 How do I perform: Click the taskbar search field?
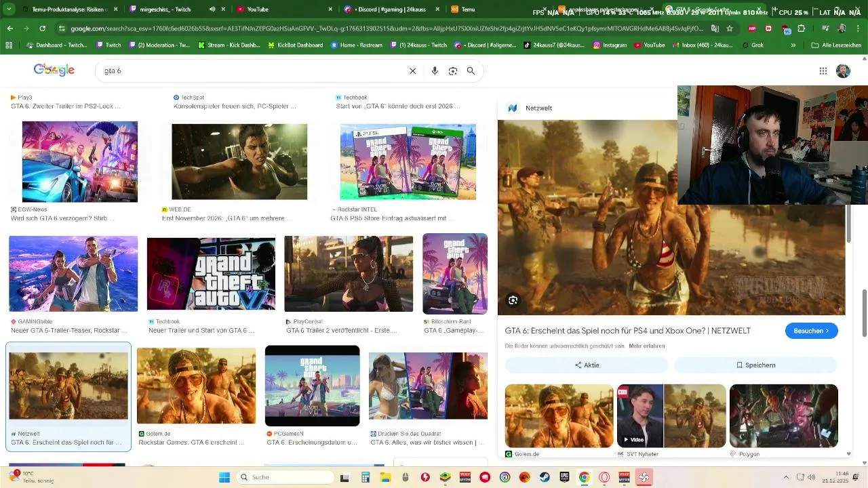click(285, 477)
